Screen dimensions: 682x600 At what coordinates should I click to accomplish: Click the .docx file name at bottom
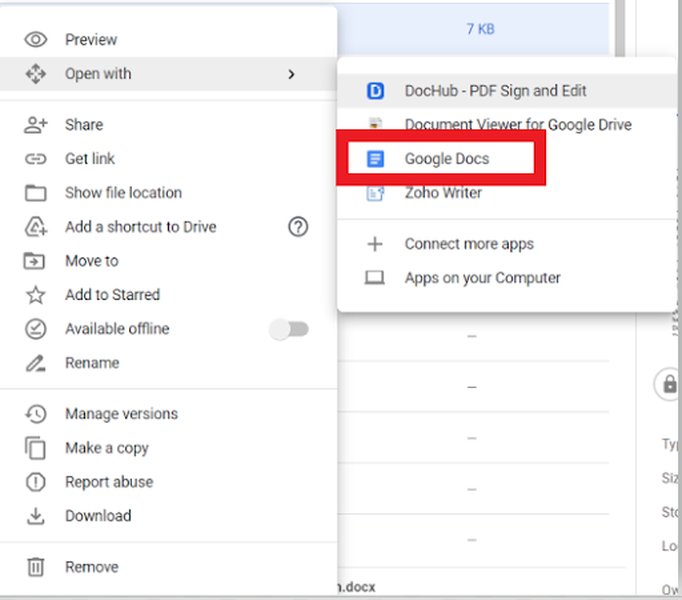tap(356, 587)
